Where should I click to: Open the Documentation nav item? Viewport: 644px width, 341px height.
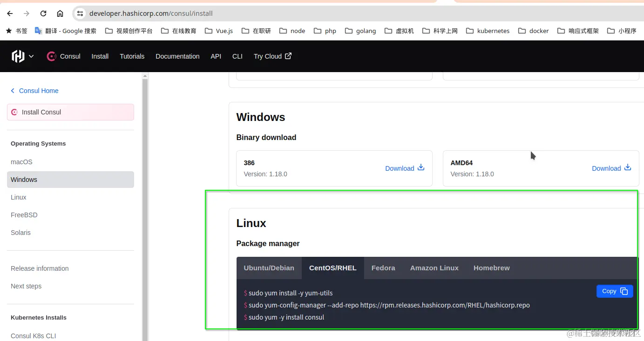pos(177,56)
